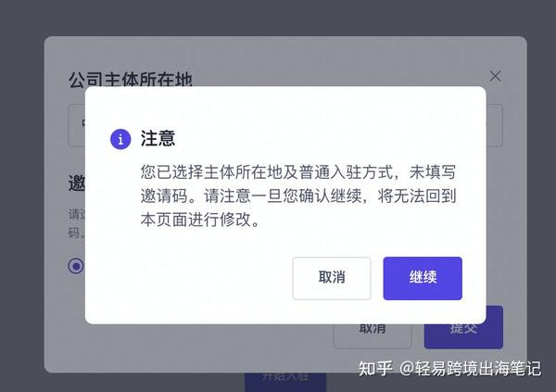Click the grey hint text under 邀 heading
The height and width of the screenshot is (392, 556).
[x=77, y=223]
